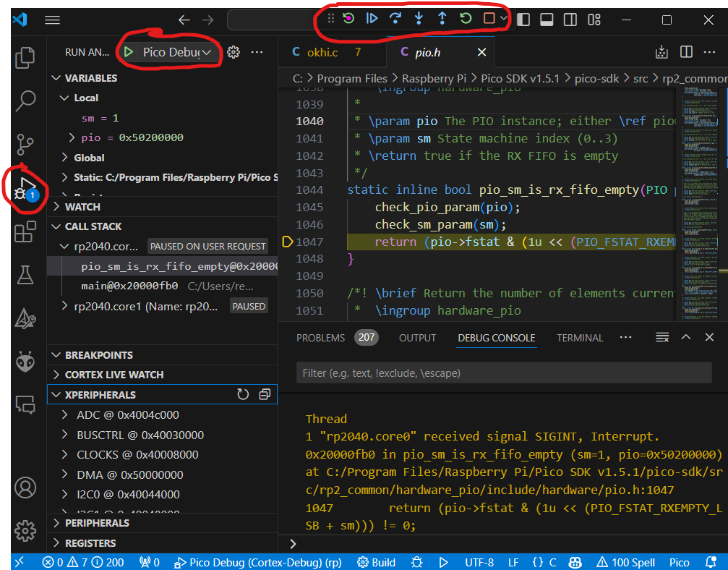Go back in navigation history
Image resolution: width=728 pixels, height=570 pixels.
(x=184, y=20)
